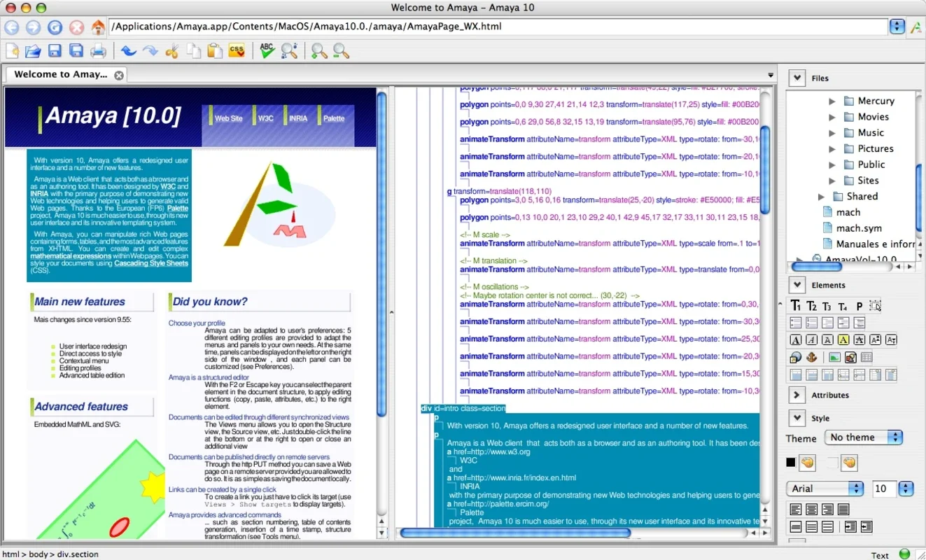Toggle strong emphasis with the bold A
926x560 pixels.
click(x=796, y=340)
